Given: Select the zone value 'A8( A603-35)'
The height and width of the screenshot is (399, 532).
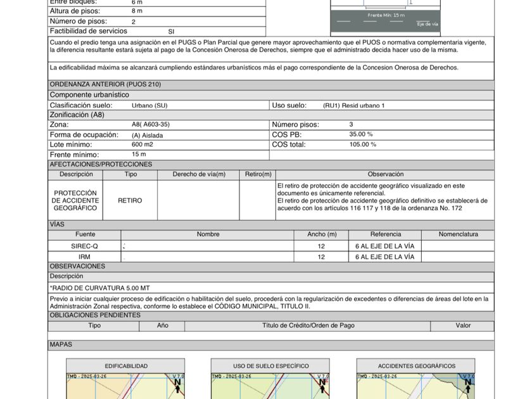Looking at the screenshot, I should [151, 125].
